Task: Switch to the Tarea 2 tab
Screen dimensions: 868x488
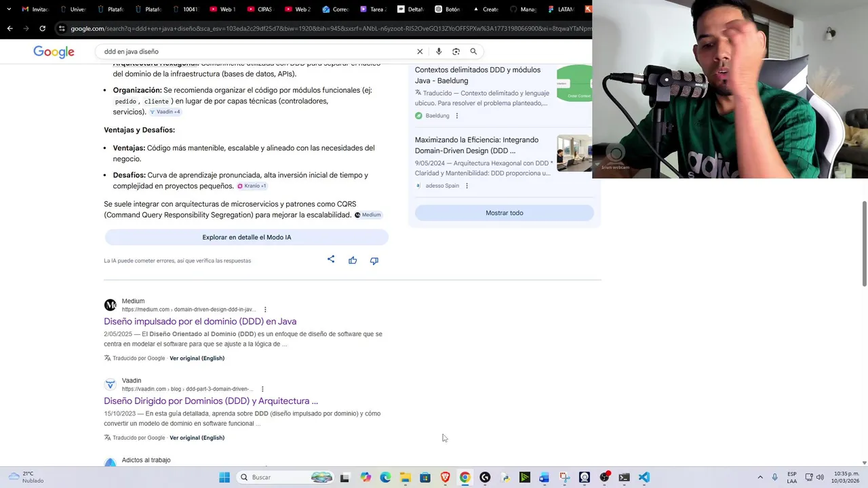Action: (372, 9)
